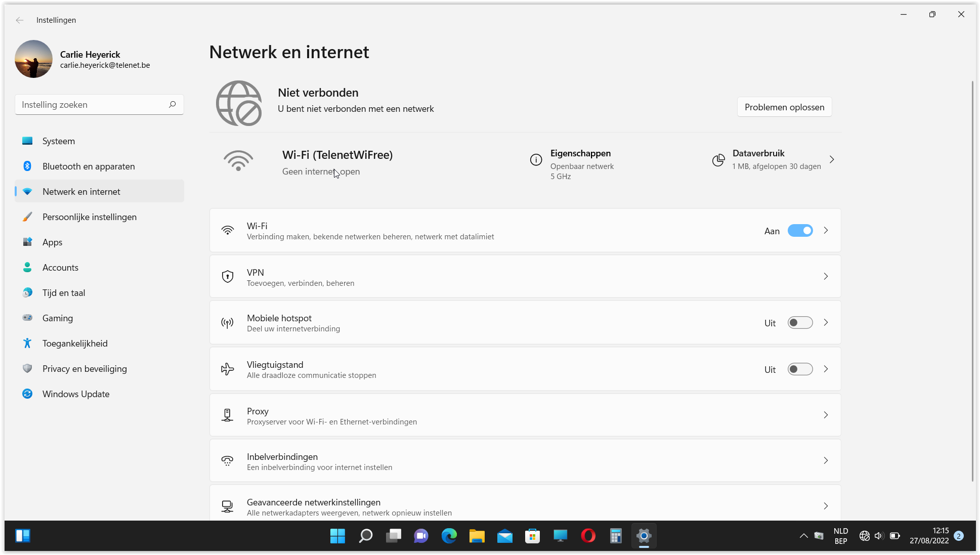Screen dimensions: 980x555
Task: Turn off the Wi-Fi toggle
Action: 800,231
